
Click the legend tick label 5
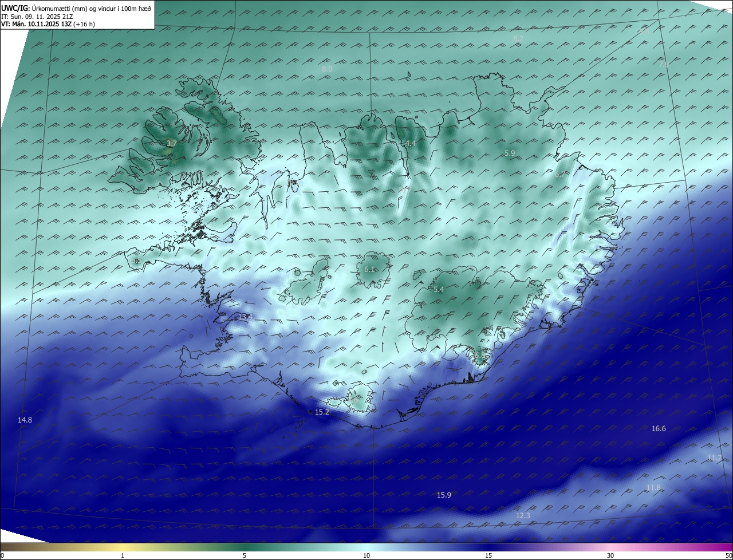click(x=245, y=555)
